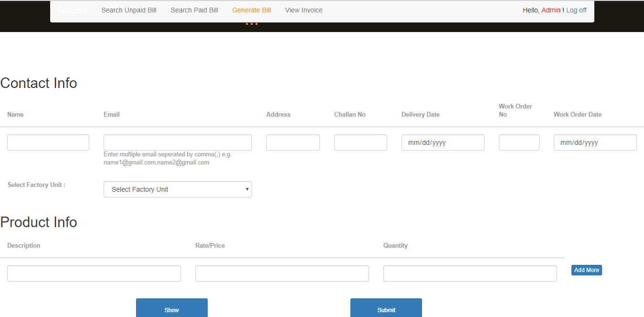Viewport: 644px width, 317px height.
Task: Expand the Select Factory Unit dropdown
Action: (178, 189)
